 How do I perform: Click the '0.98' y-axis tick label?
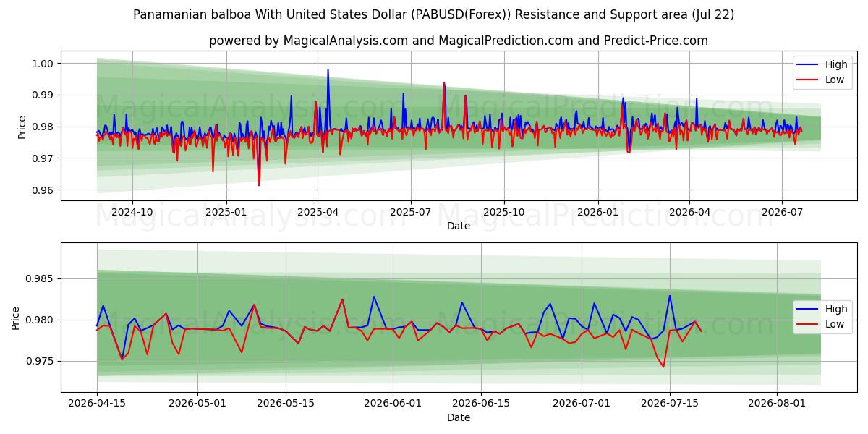(43, 127)
